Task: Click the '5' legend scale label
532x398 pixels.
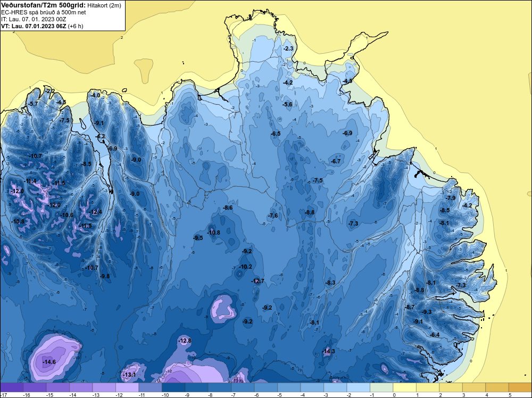Action: [x=510, y=395]
